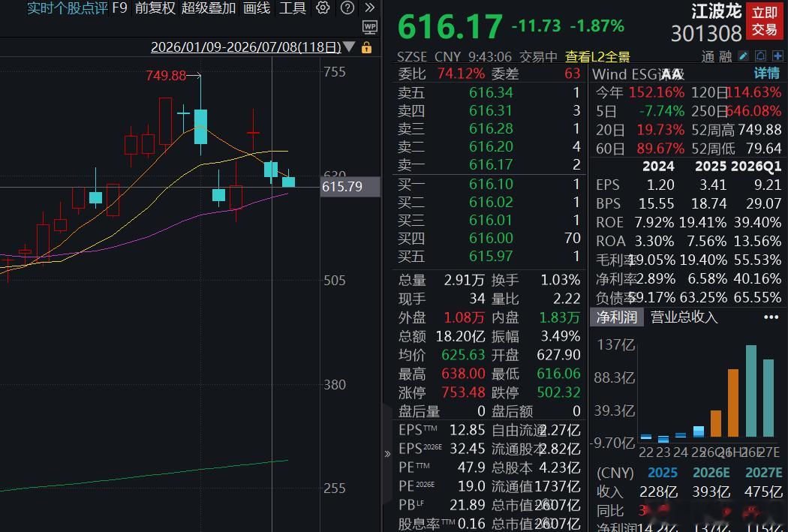Click sell-four price 616.31
This screenshot has width=788, height=532.
point(491,110)
